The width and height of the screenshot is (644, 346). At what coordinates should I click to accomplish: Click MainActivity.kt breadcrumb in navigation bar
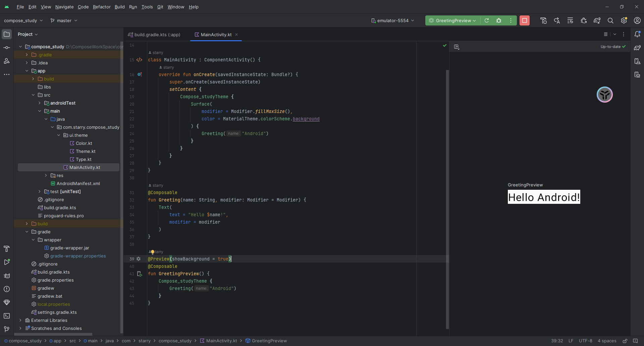[219, 341]
